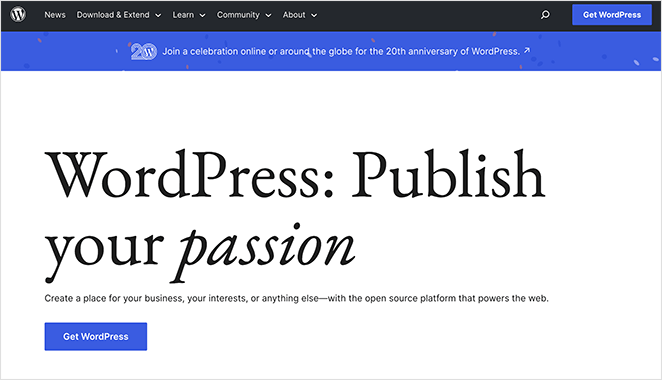Click the WordPress logo in the header
The image size is (662, 380).
[x=18, y=14]
